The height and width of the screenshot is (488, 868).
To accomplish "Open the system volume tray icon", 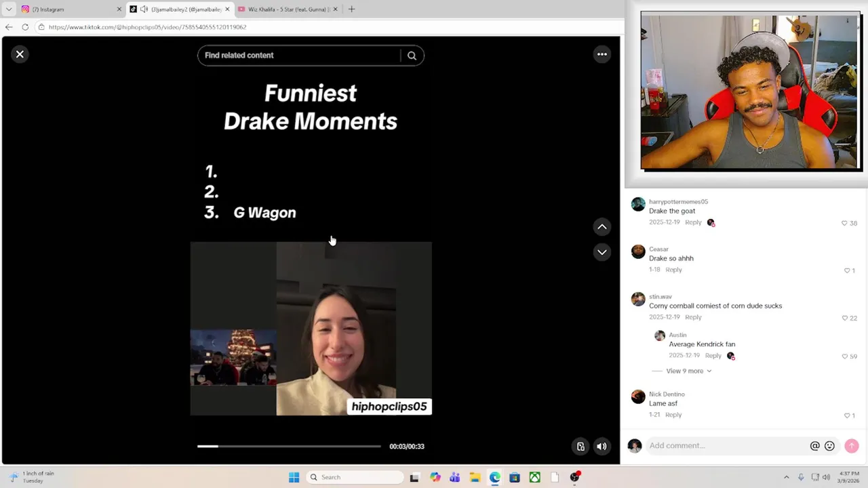I will [826, 477].
